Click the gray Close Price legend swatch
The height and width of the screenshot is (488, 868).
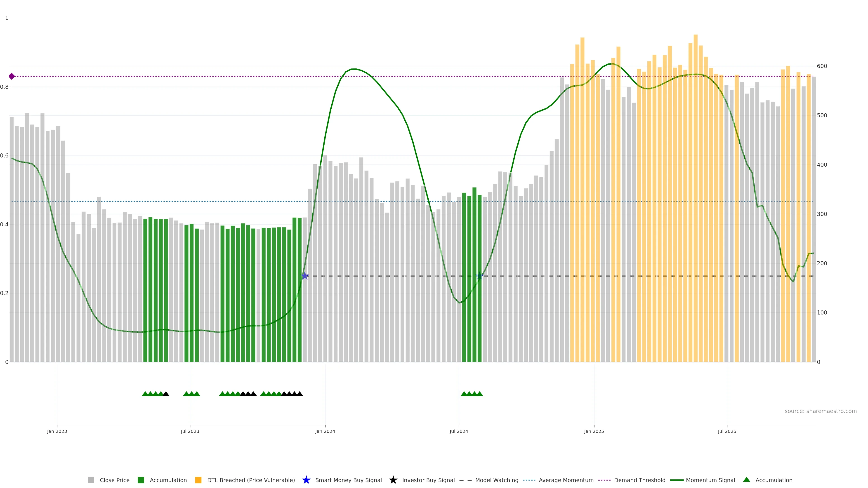pyautogui.click(x=91, y=480)
